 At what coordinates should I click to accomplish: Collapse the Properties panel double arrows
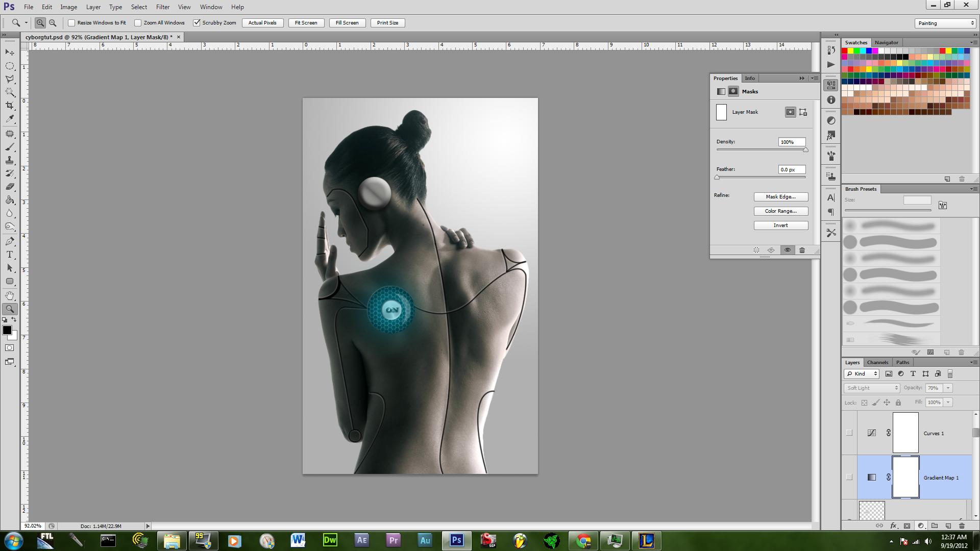click(802, 78)
